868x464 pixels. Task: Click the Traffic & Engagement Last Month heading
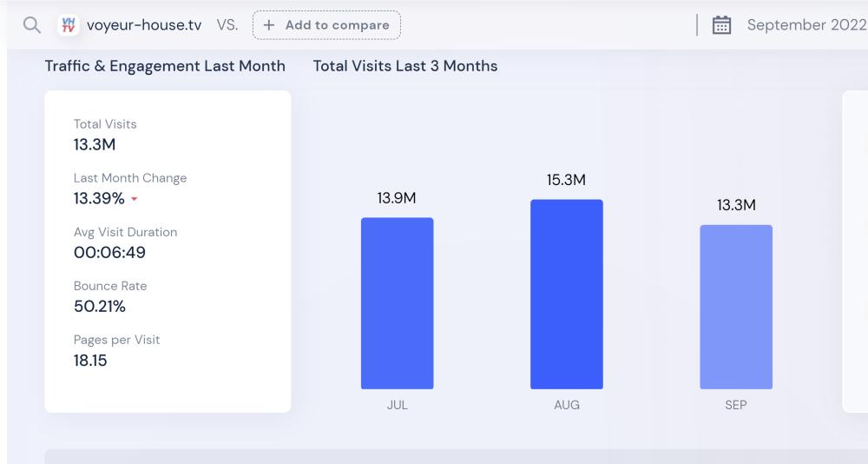[x=165, y=66]
